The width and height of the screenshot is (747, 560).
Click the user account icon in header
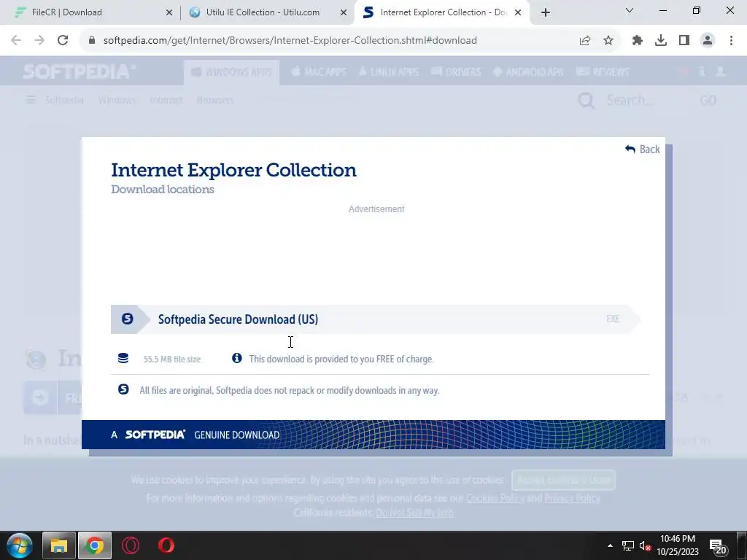(720, 71)
